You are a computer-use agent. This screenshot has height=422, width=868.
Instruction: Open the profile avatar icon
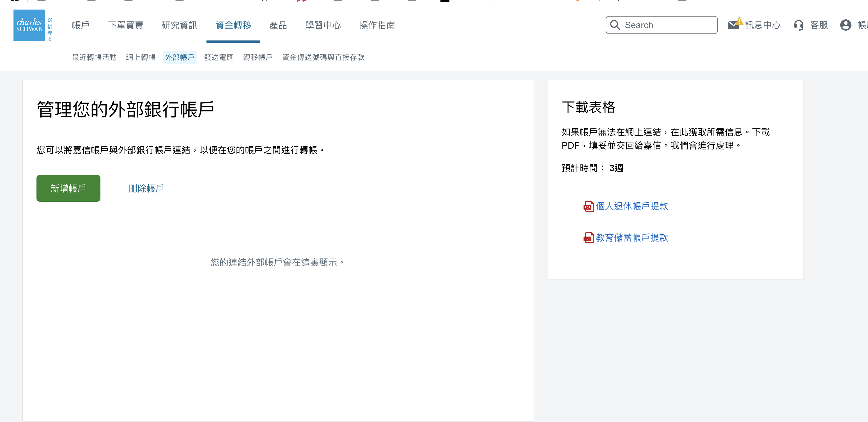tap(846, 25)
